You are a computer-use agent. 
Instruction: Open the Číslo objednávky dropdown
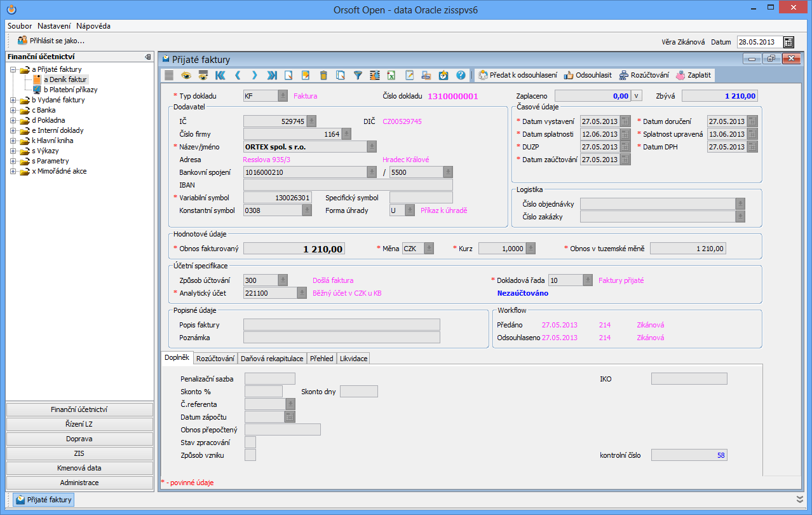740,203
